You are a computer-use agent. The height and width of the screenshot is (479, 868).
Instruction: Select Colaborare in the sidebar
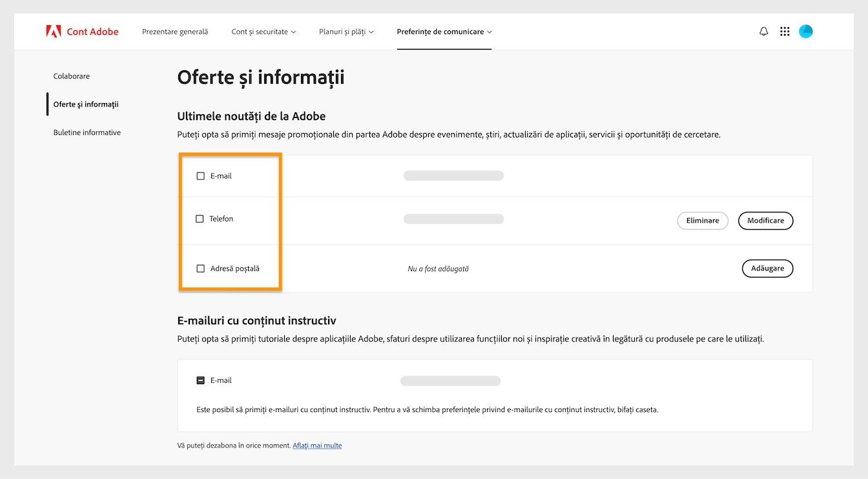(x=71, y=76)
